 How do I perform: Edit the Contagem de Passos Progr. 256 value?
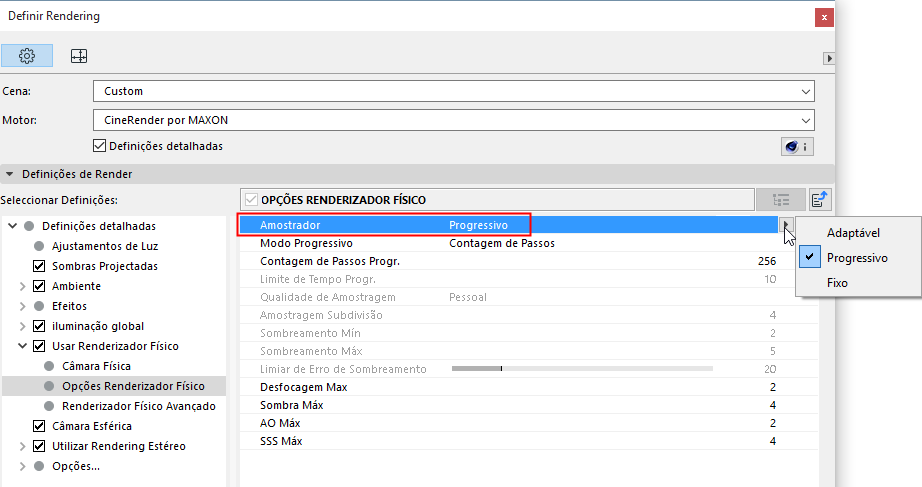point(767,261)
